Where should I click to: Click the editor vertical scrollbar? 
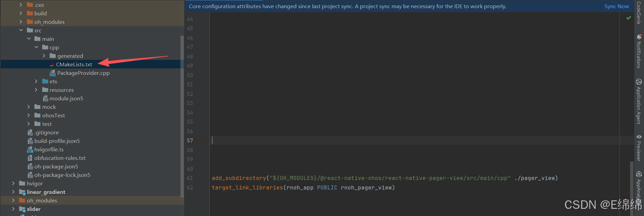click(632, 188)
